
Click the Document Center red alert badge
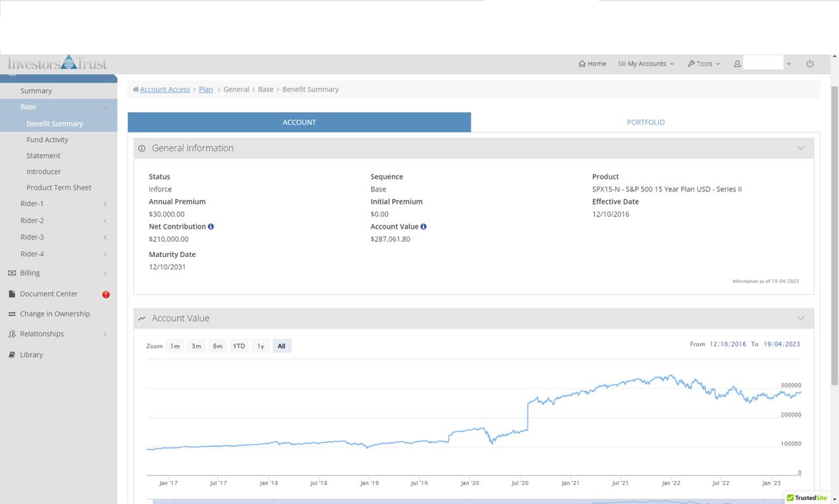click(x=106, y=294)
